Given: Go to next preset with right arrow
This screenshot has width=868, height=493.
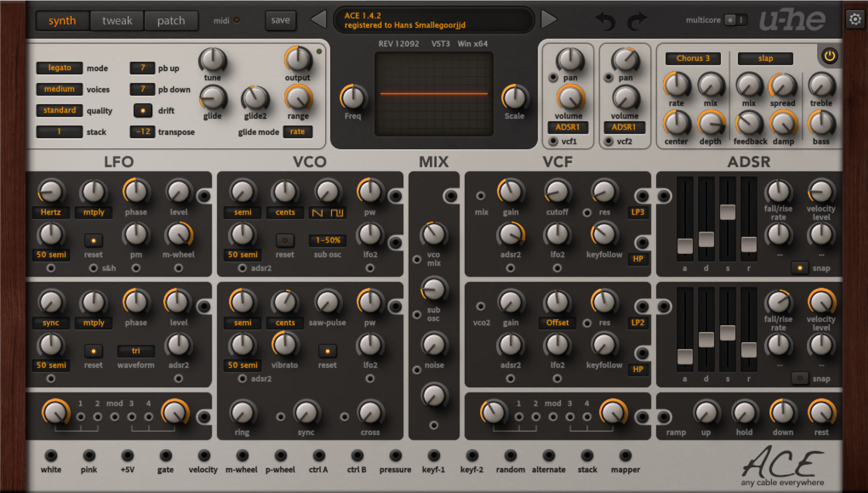Looking at the screenshot, I should click(549, 20).
